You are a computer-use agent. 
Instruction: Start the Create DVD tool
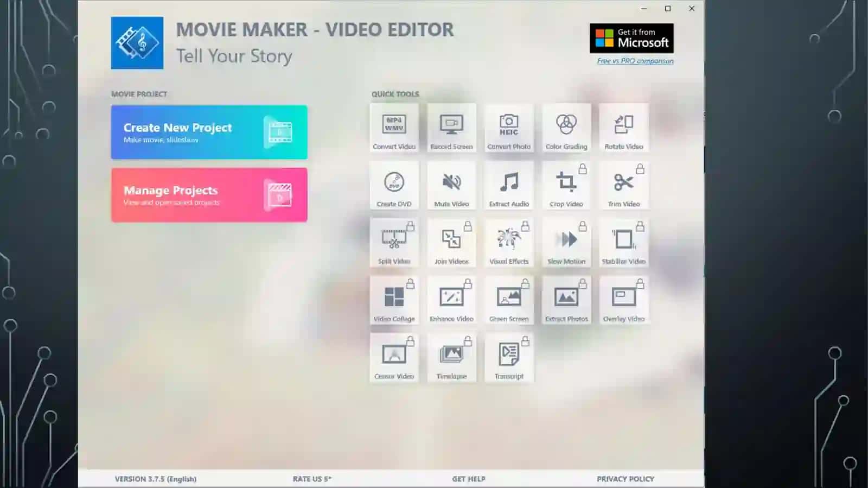pos(394,186)
